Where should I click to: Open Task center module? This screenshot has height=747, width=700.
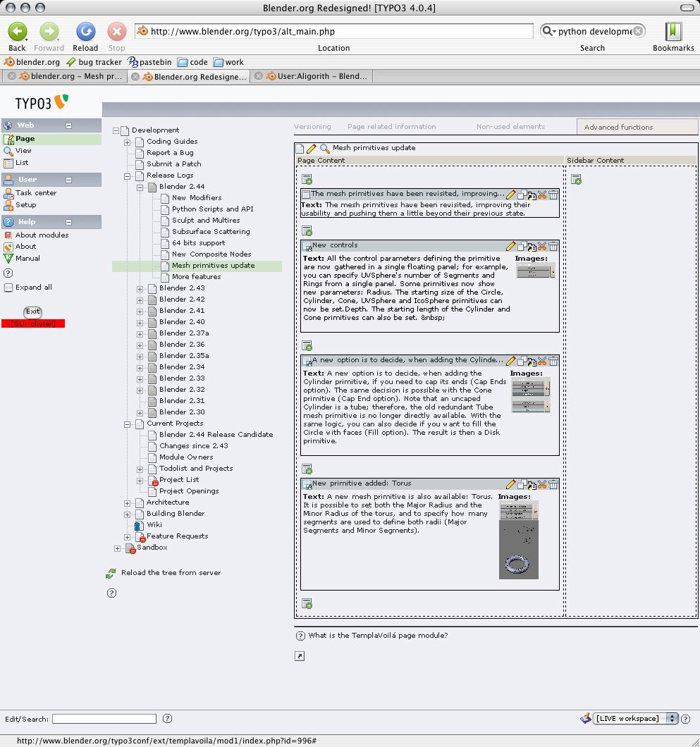[x=36, y=193]
